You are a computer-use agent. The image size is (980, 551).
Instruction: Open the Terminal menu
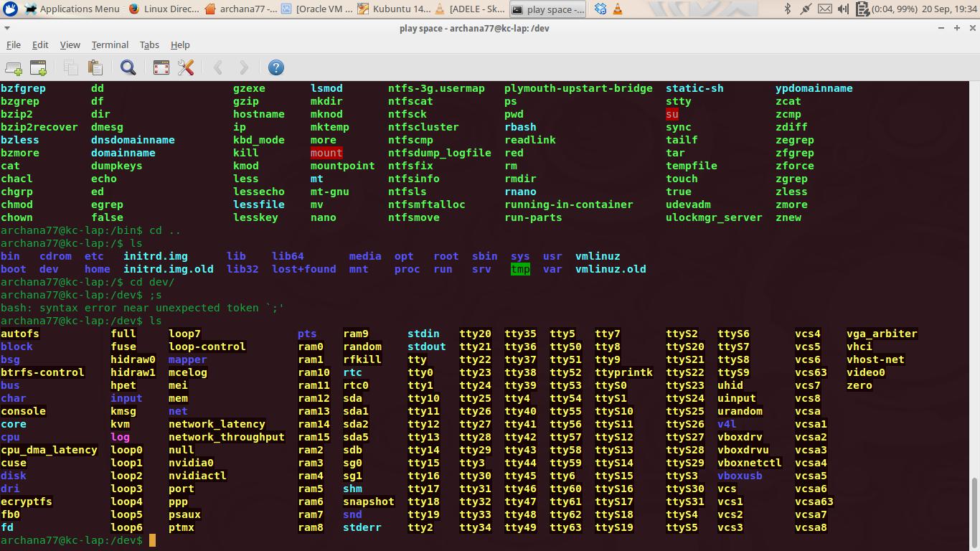110,44
